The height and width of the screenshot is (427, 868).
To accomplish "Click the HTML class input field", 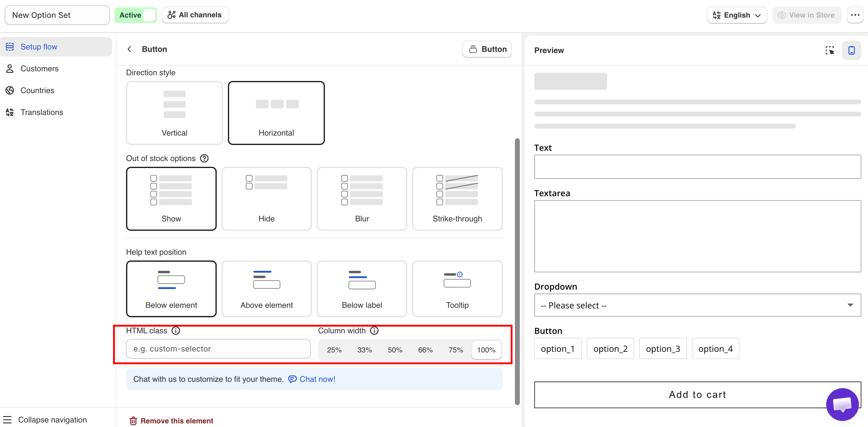I will (218, 349).
